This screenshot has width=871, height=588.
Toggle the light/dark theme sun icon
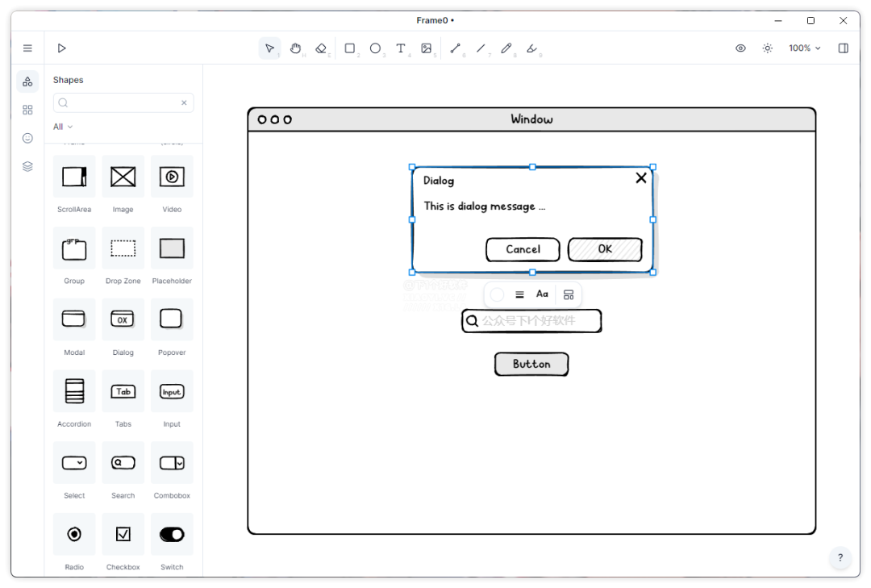[768, 48]
